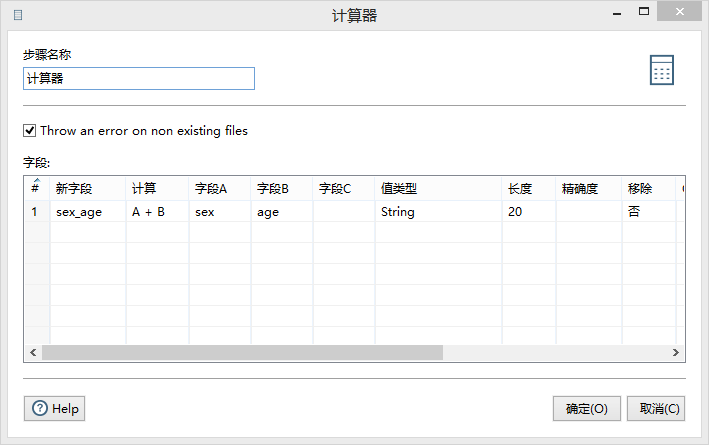Cancel with the 取消(C) button

[x=656, y=408]
